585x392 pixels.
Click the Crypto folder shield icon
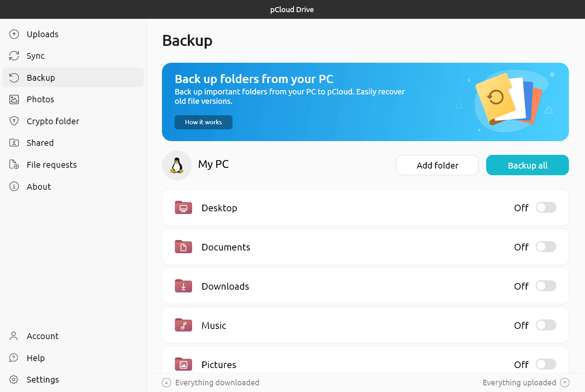14,121
